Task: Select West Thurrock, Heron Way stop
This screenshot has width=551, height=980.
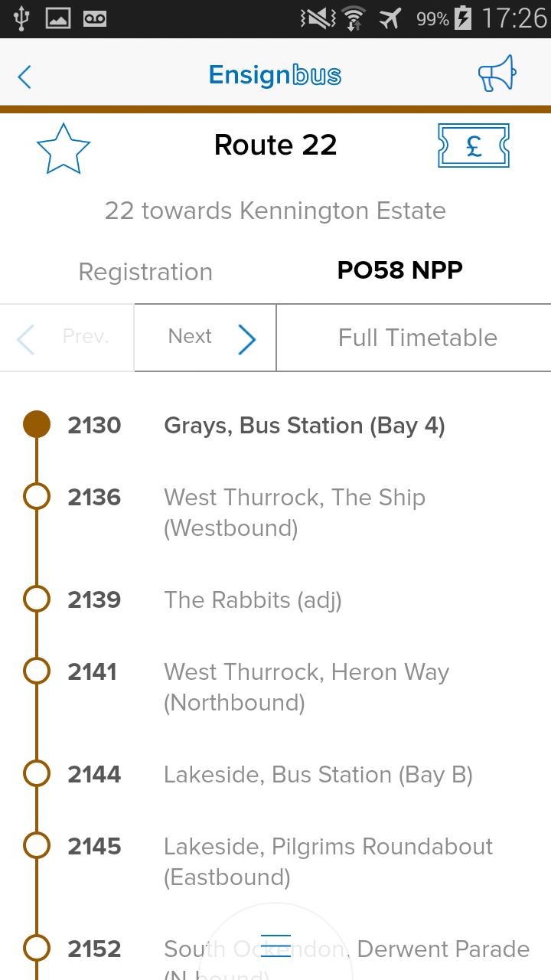Action: point(306,687)
